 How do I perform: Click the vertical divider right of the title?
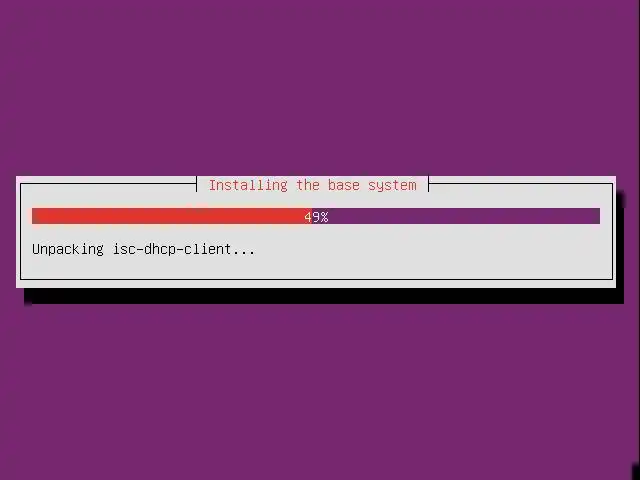[429, 184]
